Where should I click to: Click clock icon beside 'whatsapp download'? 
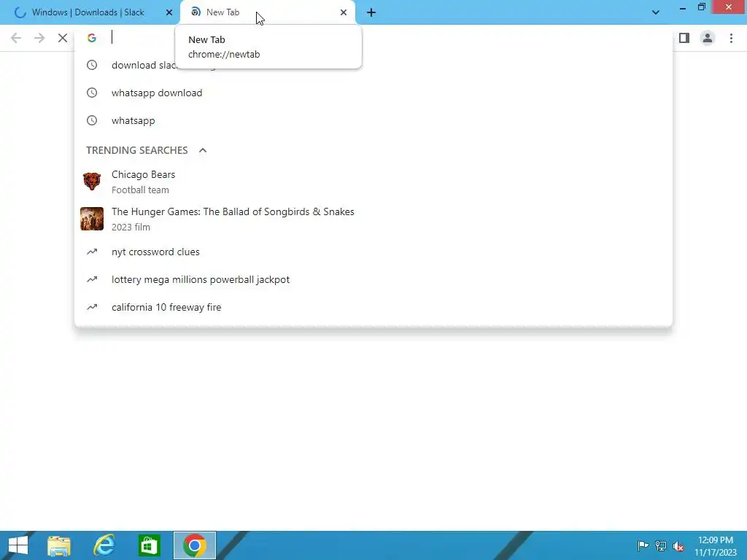92,93
